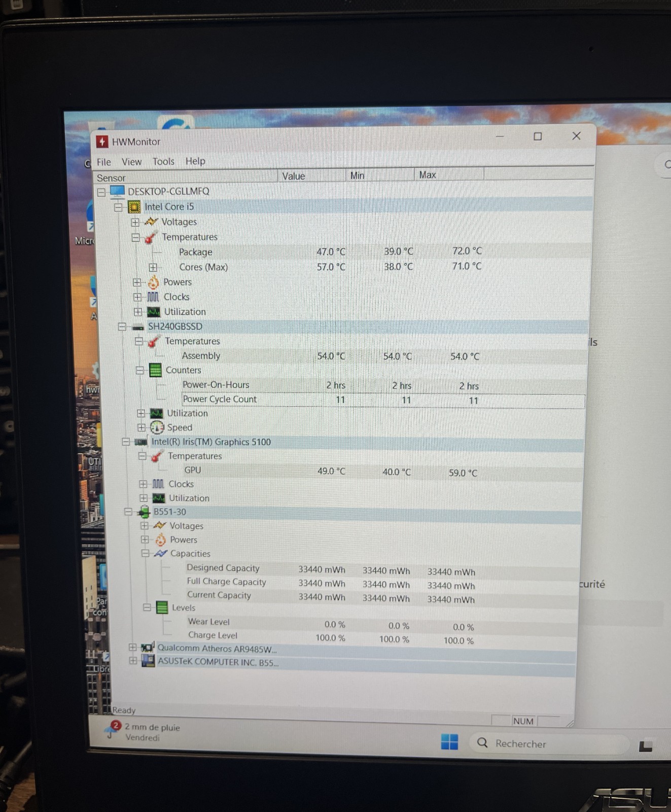The width and height of the screenshot is (671, 812).
Task: Collapse the DESKTOP-CGLLMFQ root node
Action: (101, 192)
